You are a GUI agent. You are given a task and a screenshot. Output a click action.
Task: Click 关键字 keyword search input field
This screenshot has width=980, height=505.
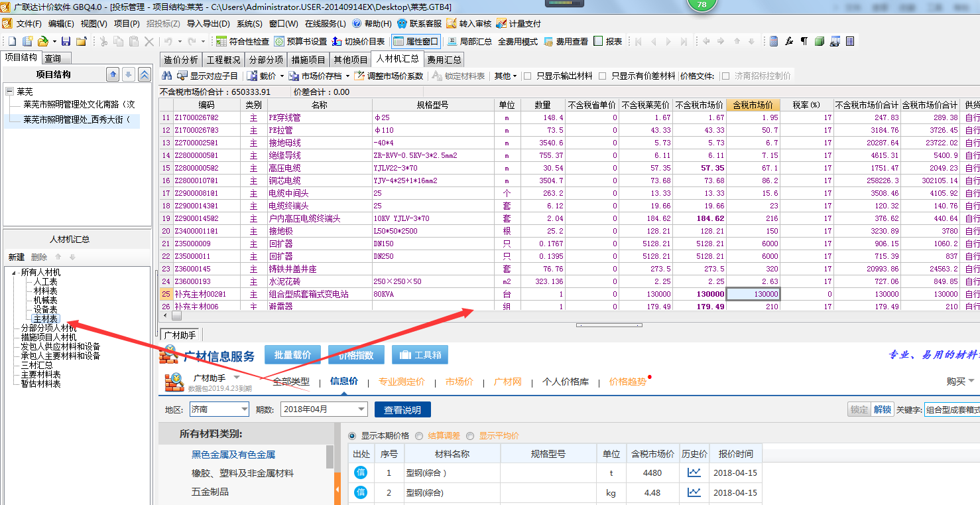(x=952, y=409)
